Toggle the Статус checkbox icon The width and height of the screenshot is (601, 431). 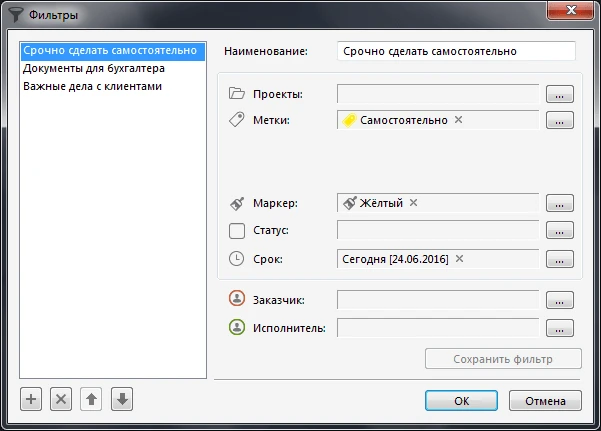pos(237,231)
